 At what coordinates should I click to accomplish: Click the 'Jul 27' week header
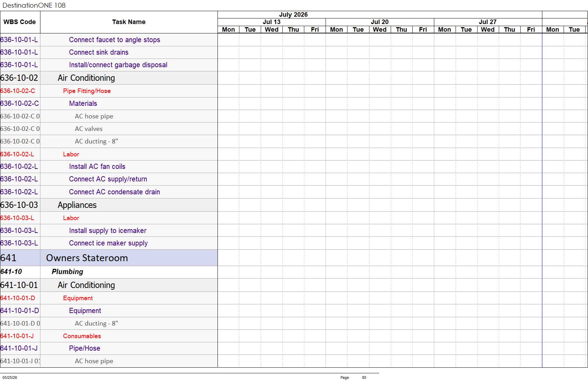[488, 22]
